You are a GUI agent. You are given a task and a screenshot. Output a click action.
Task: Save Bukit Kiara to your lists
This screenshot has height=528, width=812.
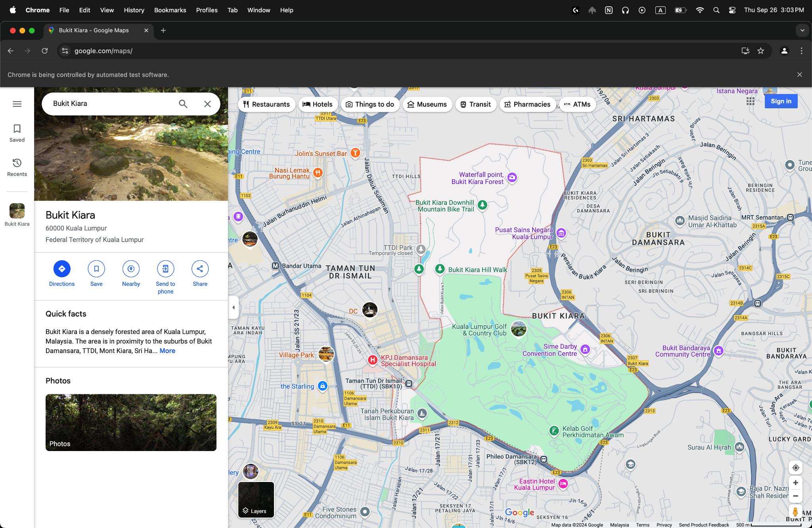pos(96,274)
